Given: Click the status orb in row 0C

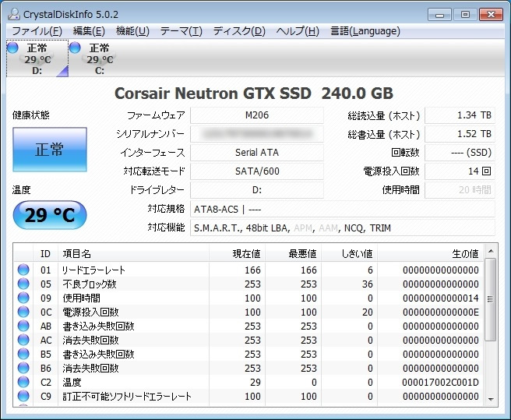Looking at the screenshot, I should (x=23, y=312).
